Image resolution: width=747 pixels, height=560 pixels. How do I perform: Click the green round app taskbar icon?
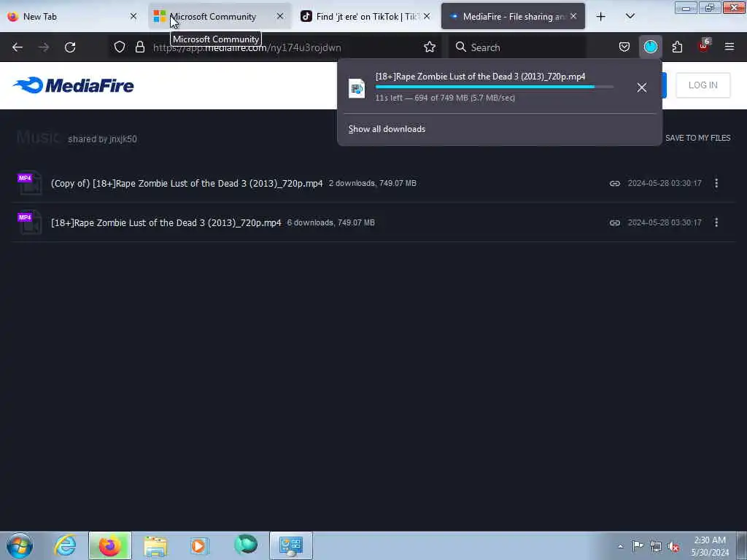pos(246,545)
